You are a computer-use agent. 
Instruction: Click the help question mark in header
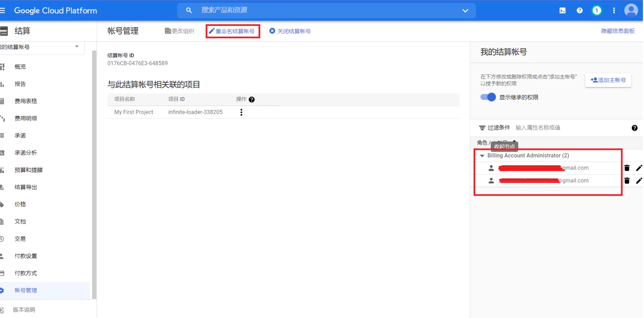coord(580,11)
